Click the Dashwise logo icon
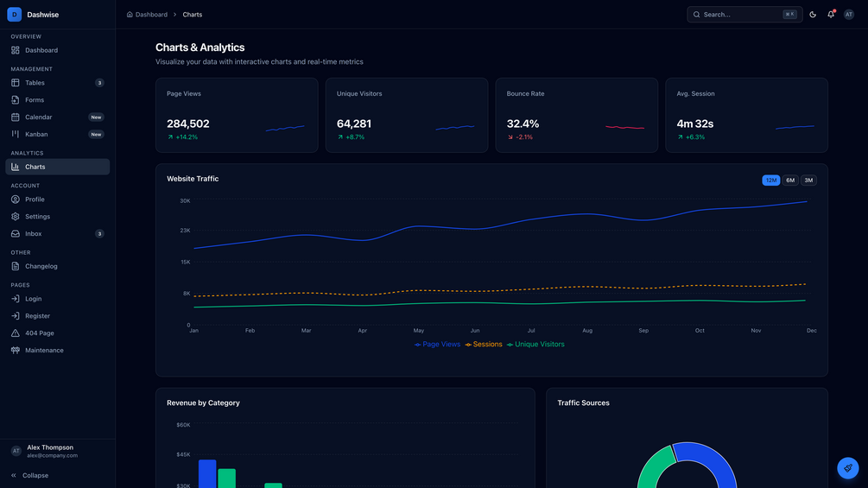The height and width of the screenshot is (488, 868). (15, 15)
